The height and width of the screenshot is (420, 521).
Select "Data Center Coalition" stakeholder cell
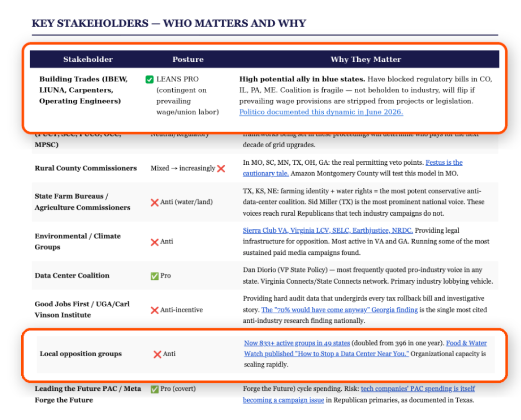click(x=72, y=276)
